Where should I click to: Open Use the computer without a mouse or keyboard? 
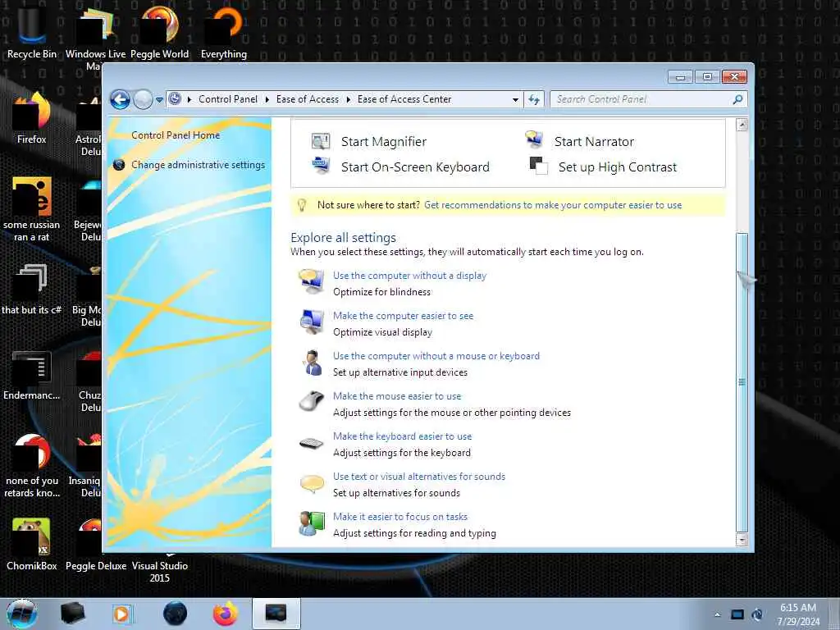tap(436, 356)
